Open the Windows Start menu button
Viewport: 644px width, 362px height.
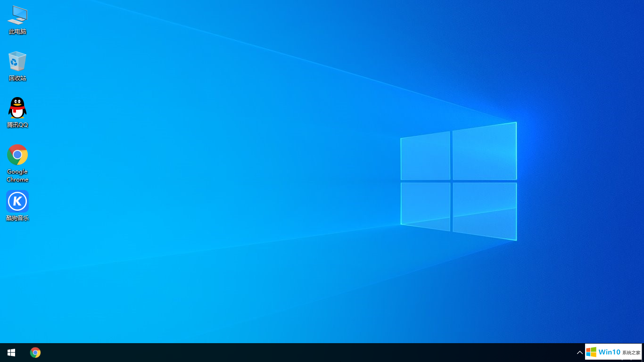tap(11, 353)
